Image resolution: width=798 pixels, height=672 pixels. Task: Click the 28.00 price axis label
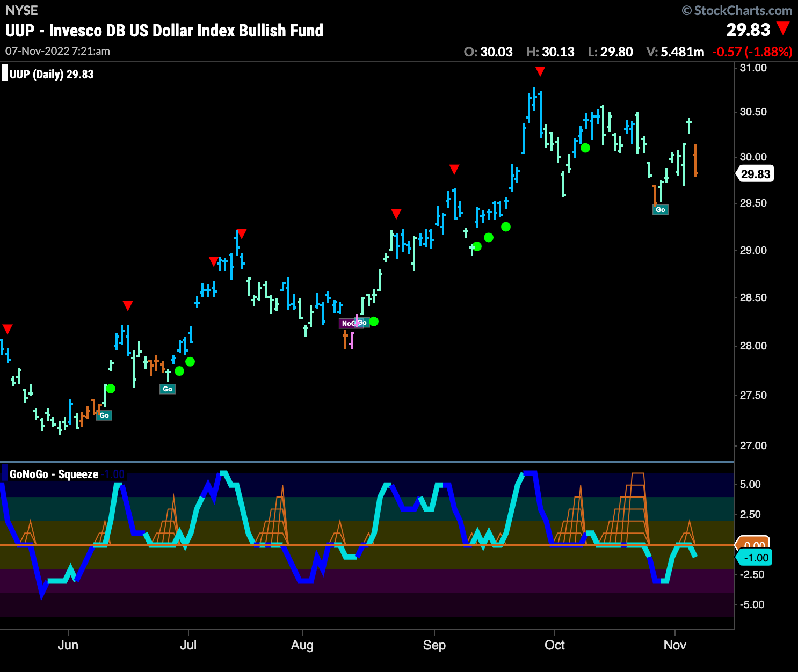(753, 346)
